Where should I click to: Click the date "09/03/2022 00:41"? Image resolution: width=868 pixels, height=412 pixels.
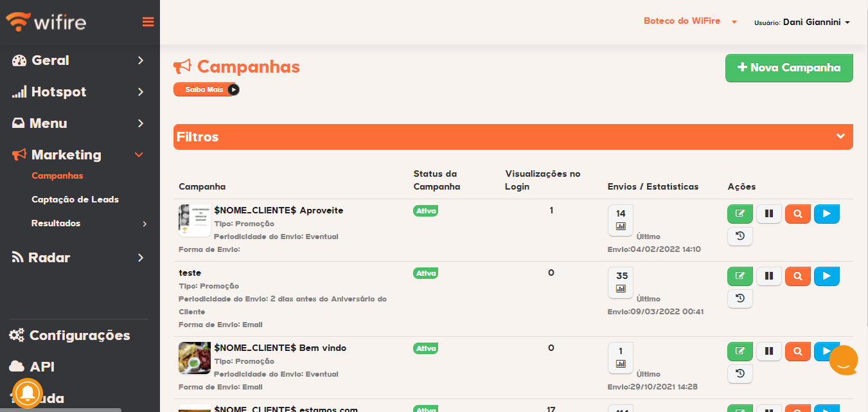667,312
